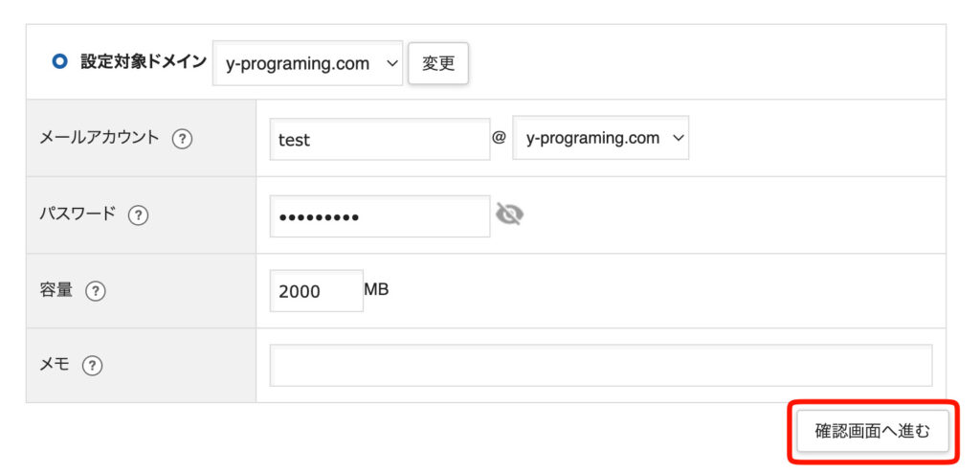
Task: Click the 確認画面へ進む button
Action: [x=872, y=431]
